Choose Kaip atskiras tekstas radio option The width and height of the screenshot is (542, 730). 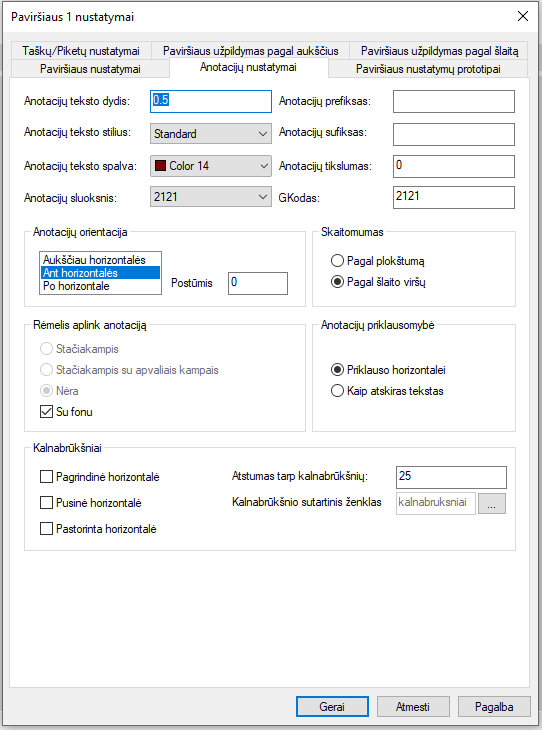[x=337, y=391]
